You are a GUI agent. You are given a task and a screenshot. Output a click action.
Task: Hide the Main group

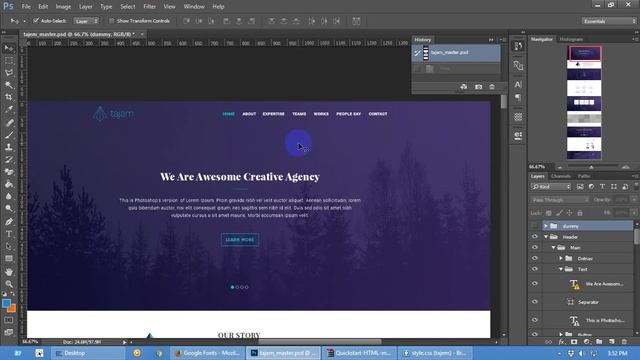tap(534, 247)
